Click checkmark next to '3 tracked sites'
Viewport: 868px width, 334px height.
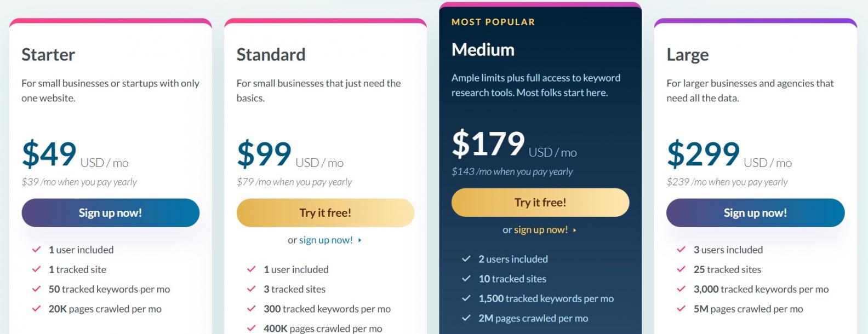click(252, 289)
